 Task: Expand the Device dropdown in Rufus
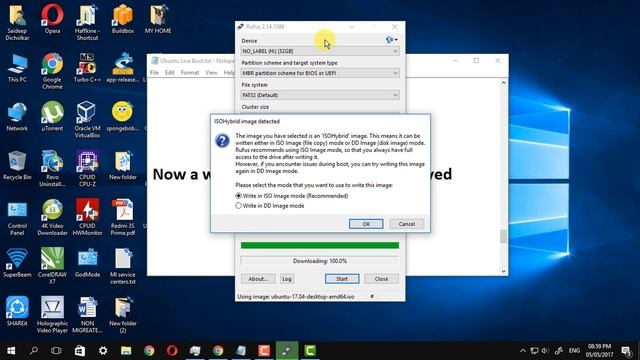[320, 51]
